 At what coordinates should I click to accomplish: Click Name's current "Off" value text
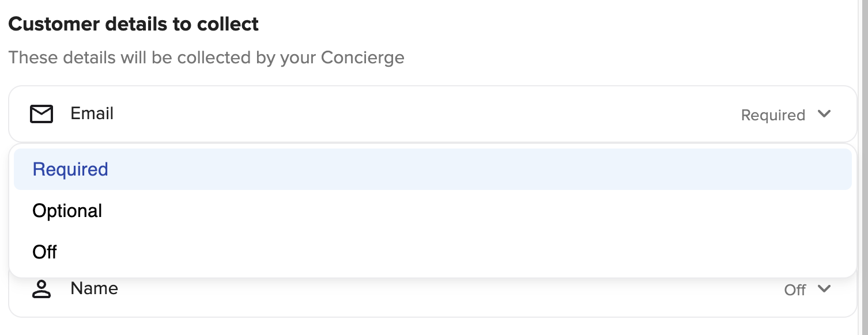click(x=794, y=290)
